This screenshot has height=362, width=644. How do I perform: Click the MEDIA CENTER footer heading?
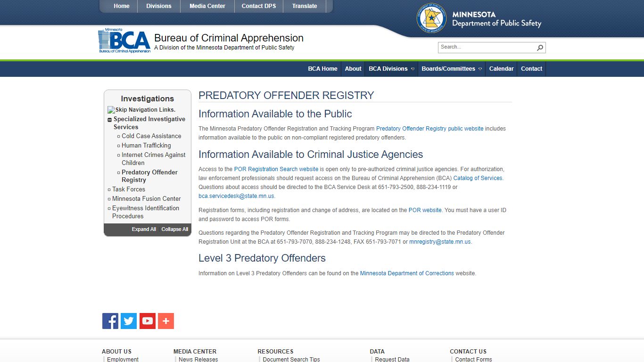[195, 352]
